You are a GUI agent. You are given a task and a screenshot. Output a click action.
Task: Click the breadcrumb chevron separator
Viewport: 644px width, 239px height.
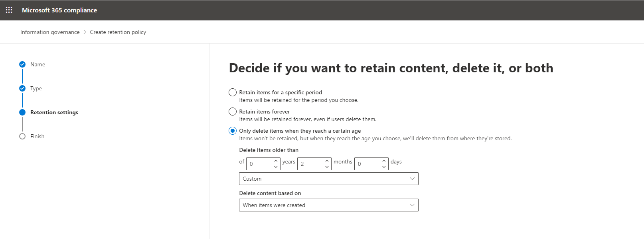click(85, 32)
